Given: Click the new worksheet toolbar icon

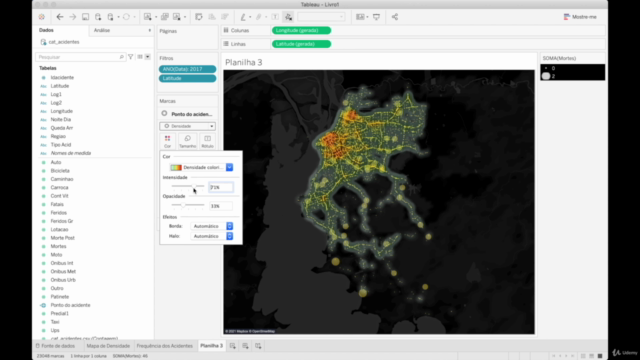Looking at the screenshot, I should pos(147,17).
